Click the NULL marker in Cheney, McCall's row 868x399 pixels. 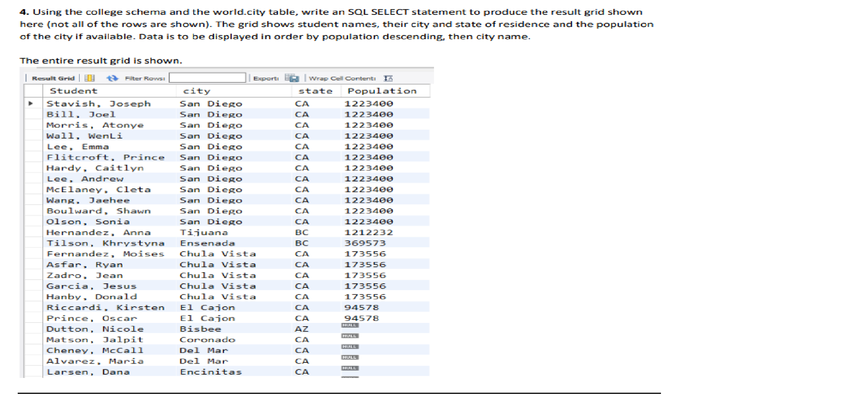[349, 347]
